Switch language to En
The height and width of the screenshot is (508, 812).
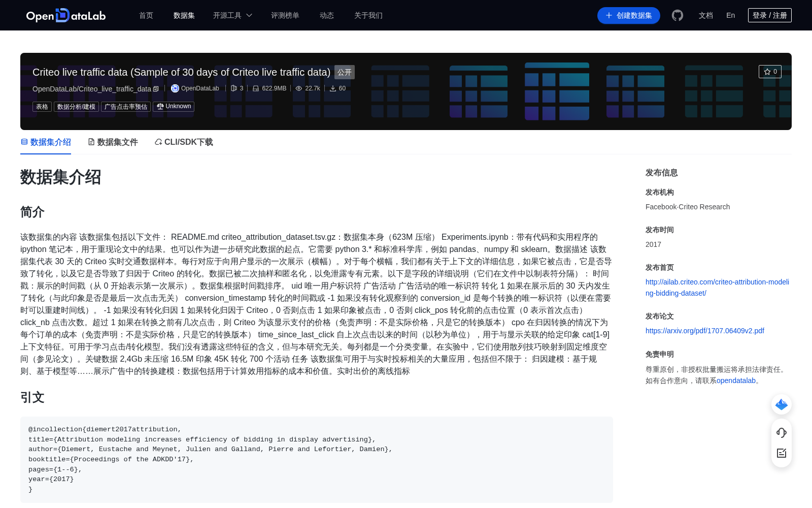click(x=731, y=15)
